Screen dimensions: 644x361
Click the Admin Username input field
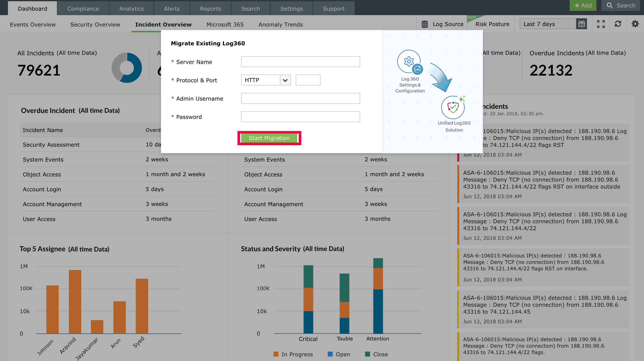300,99
